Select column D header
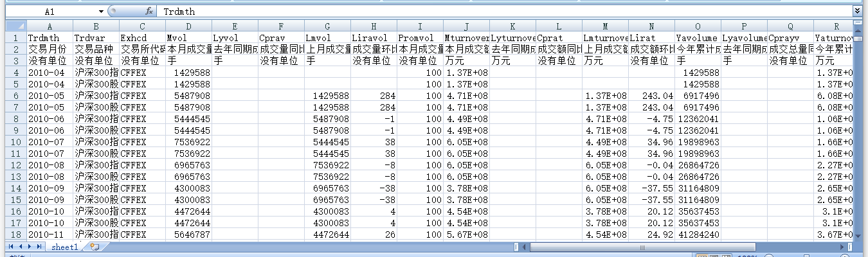 [x=189, y=26]
